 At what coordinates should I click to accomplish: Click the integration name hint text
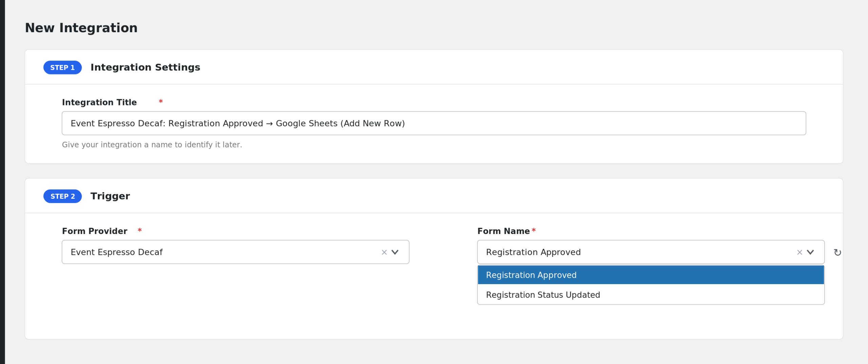click(152, 145)
